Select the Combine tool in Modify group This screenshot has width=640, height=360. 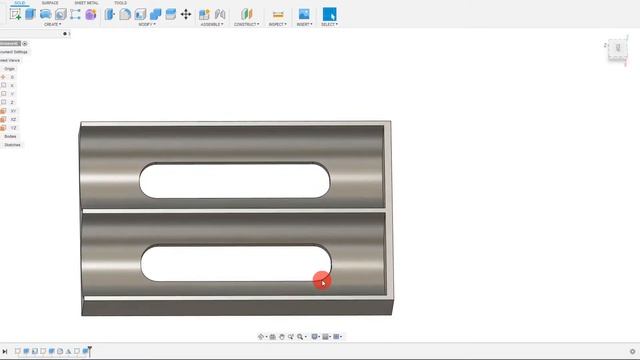click(155, 14)
